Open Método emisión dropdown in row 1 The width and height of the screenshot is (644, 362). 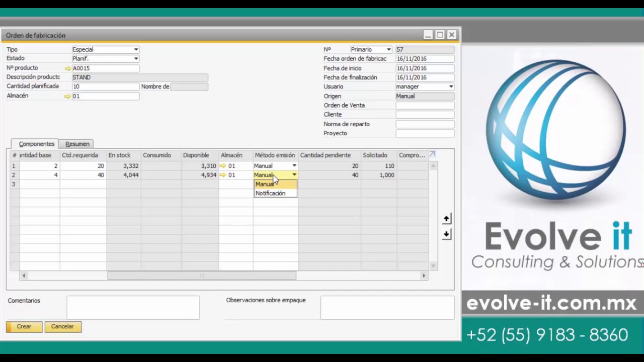(x=294, y=166)
